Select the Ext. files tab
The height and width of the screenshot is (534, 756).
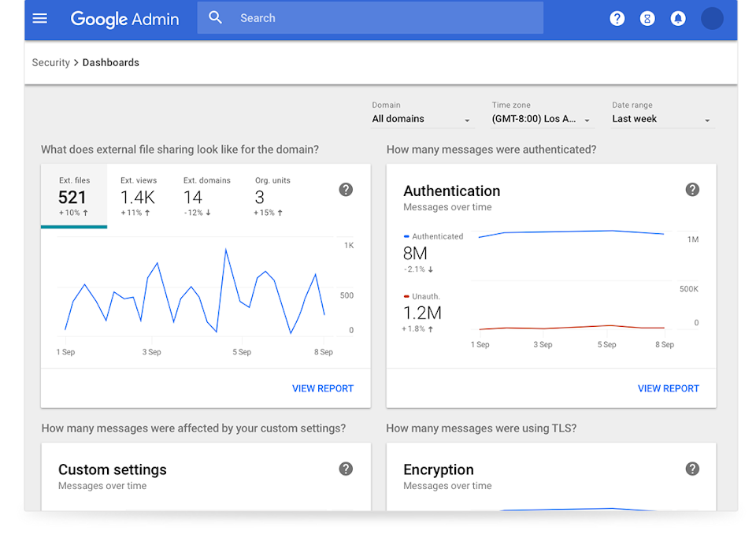click(x=74, y=197)
